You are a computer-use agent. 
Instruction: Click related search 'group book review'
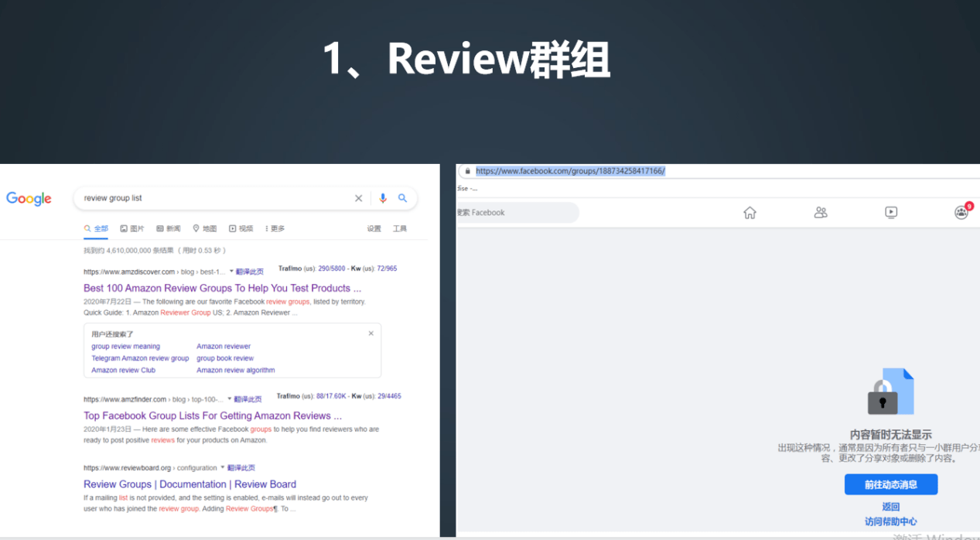click(x=225, y=358)
